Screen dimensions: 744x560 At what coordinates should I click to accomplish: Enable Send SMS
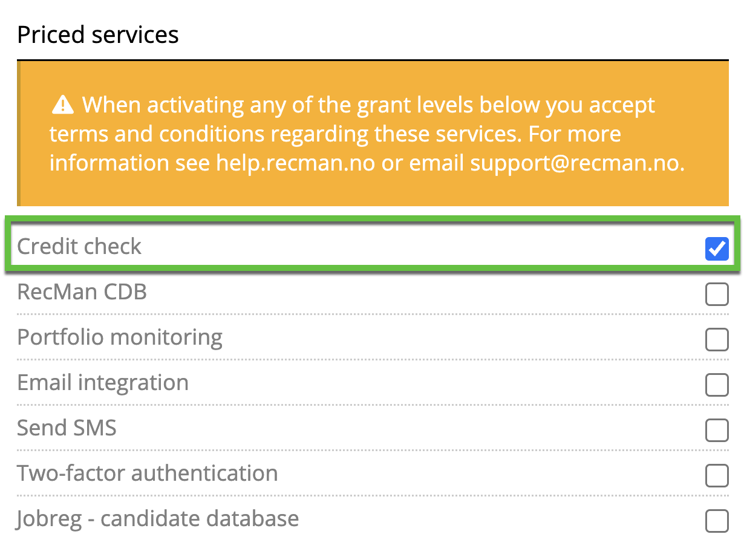717,431
